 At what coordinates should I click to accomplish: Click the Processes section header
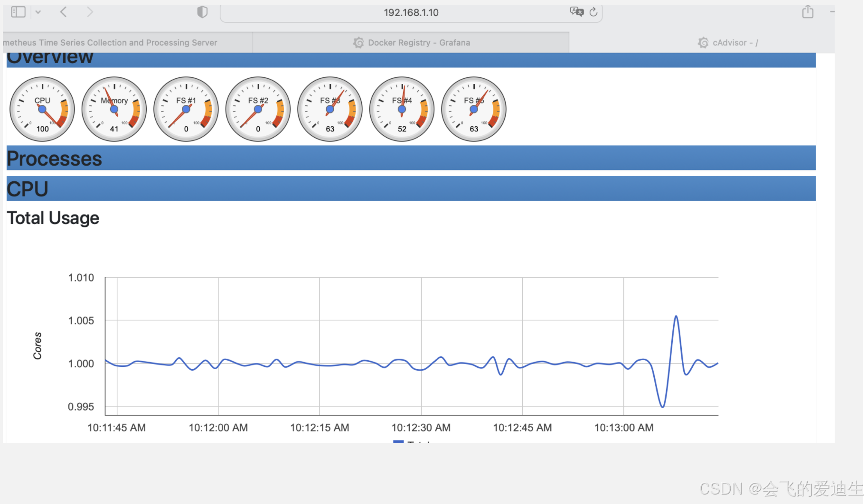411,158
